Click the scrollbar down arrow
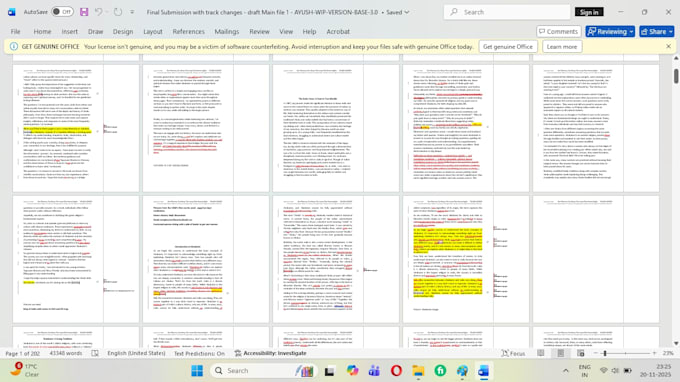The height and width of the screenshot is (382, 680). click(x=676, y=343)
